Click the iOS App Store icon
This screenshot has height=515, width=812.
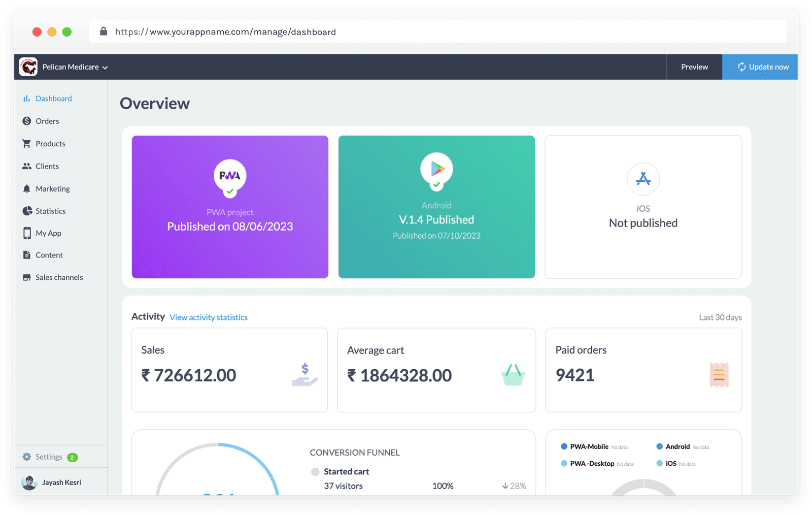click(643, 179)
